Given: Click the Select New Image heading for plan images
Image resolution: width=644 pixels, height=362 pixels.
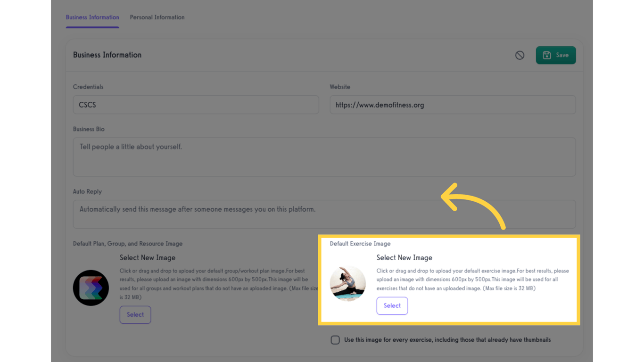Looking at the screenshot, I should pyautogui.click(x=147, y=257).
